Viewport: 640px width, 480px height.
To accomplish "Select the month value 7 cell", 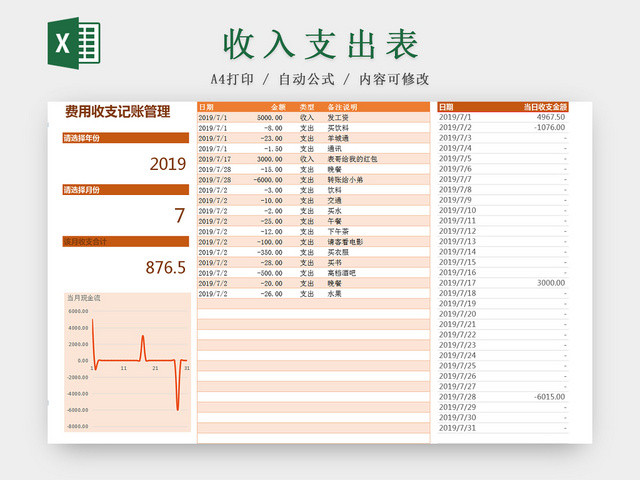I will coord(180,216).
